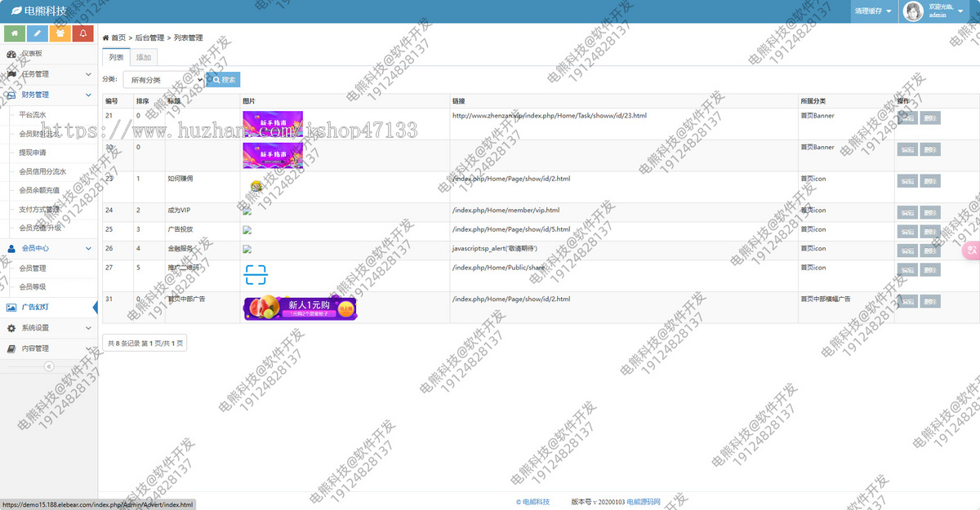Click 编辑 for 成为VIP row

(x=907, y=212)
